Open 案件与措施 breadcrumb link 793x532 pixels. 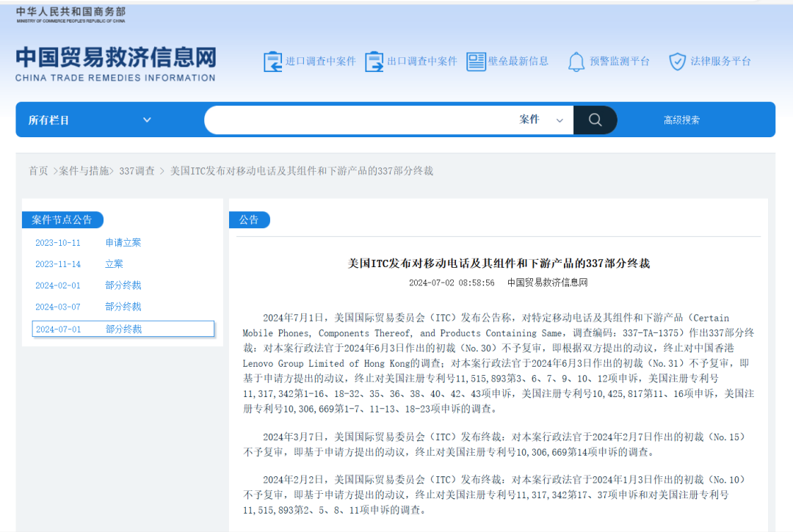pos(84,171)
